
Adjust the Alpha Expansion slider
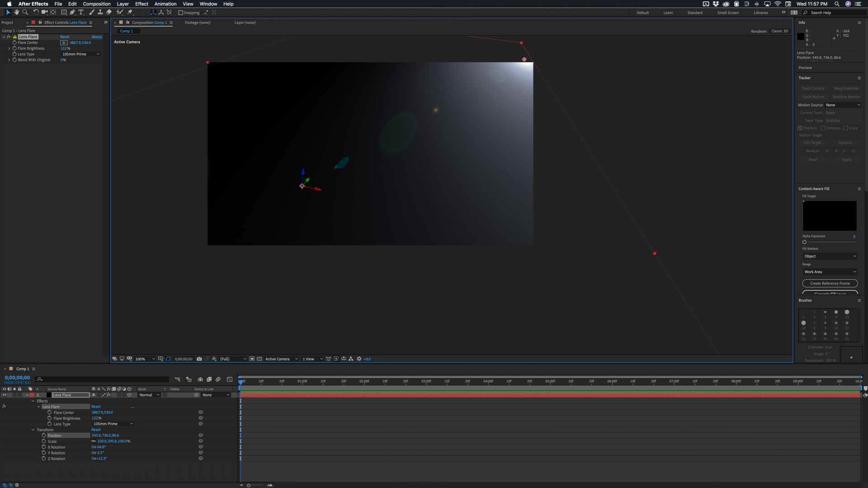pyautogui.click(x=804, y=242)
